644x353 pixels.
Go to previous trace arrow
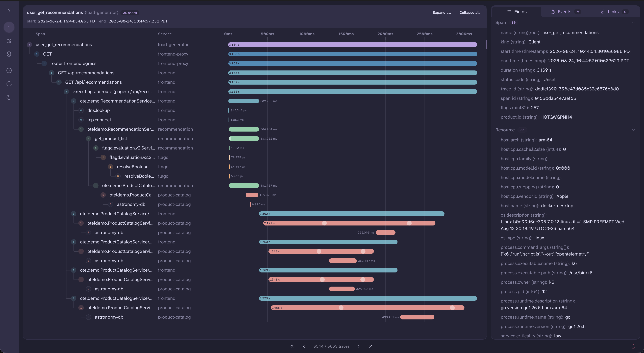[x=304, y=346]
